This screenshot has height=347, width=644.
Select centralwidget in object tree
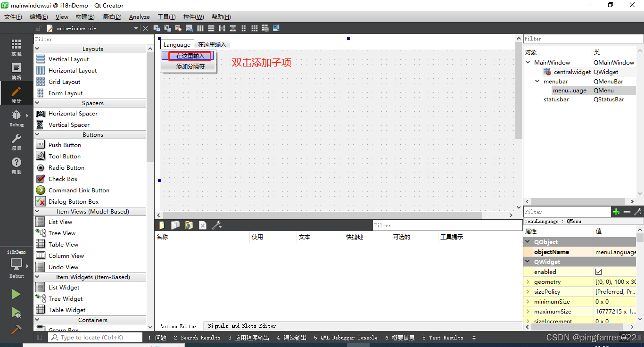click(572, 72)
